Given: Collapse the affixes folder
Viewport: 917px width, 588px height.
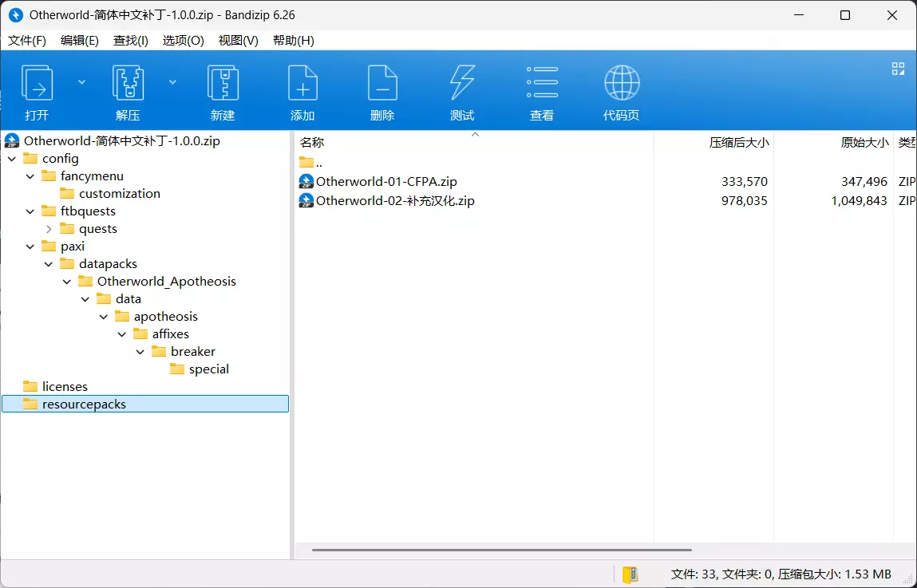Looking at the screenshot, I should point(122,334).
